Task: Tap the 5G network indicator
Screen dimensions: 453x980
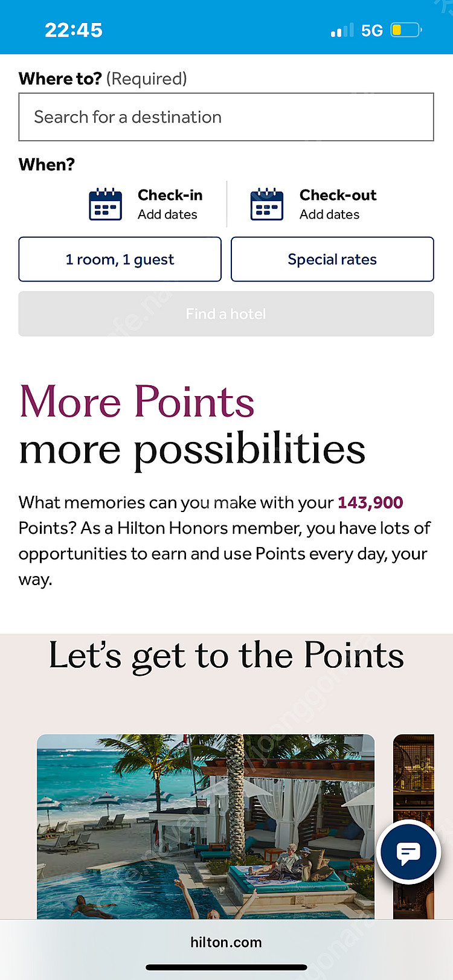Action: pyautogui.click(x=372, y=31)
